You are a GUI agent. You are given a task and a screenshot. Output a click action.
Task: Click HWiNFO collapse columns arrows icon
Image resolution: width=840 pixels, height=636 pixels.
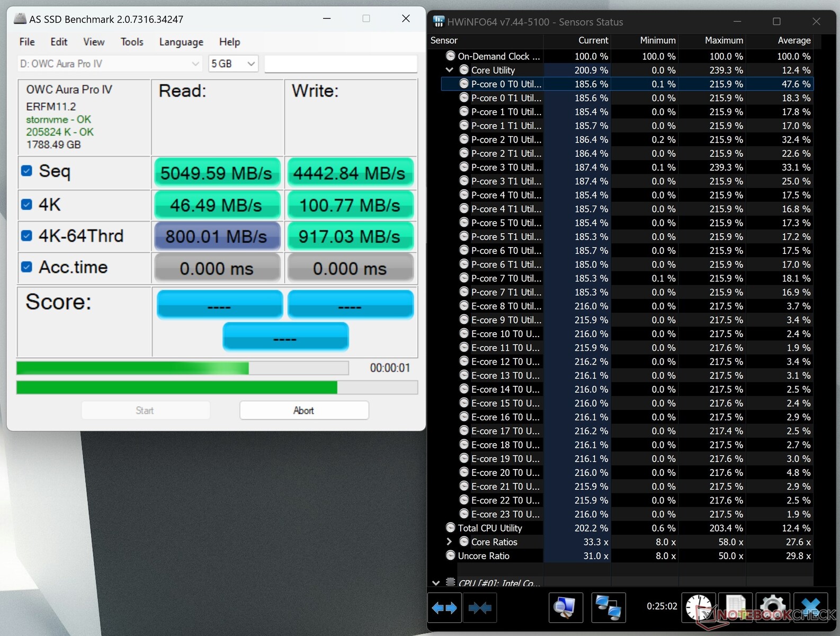tap(480, 607)
